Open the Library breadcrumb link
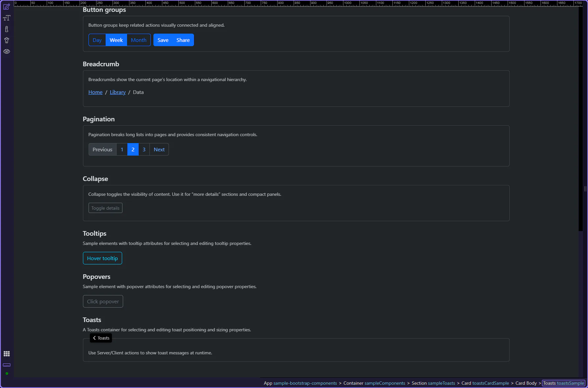The width and height of the screenshot is (588, 388). point(118,92)
